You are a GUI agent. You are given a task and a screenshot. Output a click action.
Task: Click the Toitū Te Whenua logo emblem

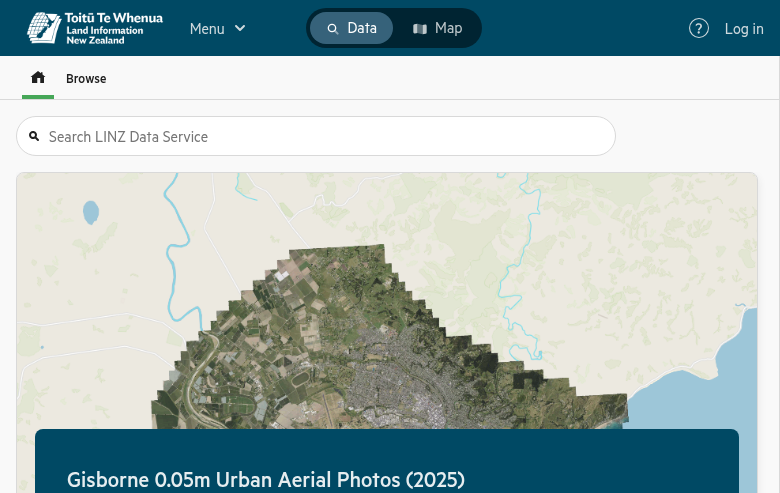43,28
